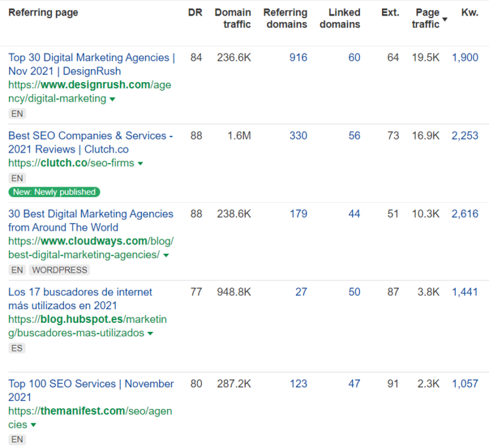Click referring domains value 330

click(x=298, y=136)
